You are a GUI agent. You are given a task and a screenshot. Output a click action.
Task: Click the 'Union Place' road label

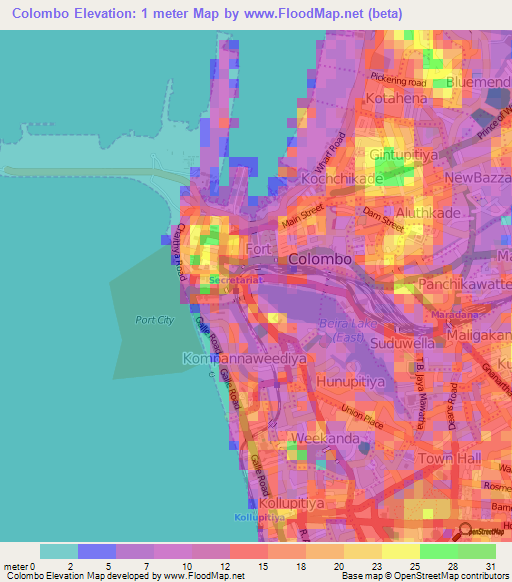(x=362, y=416)
